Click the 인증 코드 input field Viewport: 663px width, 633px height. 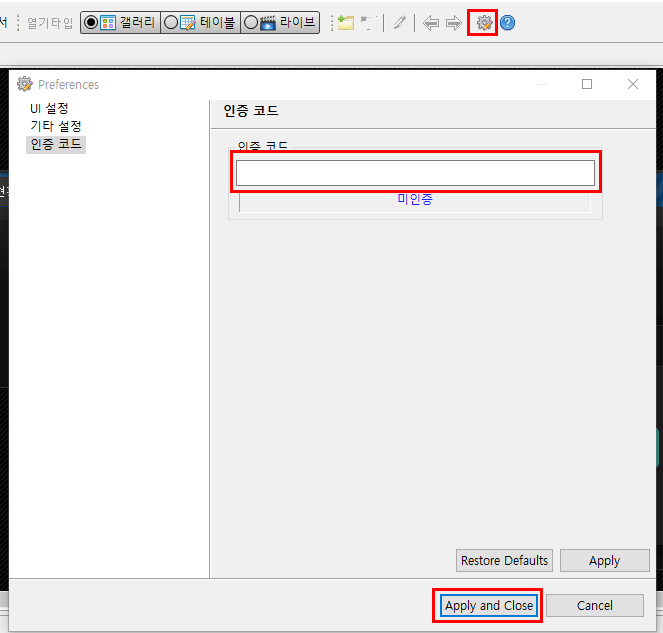tap(415, 173)
